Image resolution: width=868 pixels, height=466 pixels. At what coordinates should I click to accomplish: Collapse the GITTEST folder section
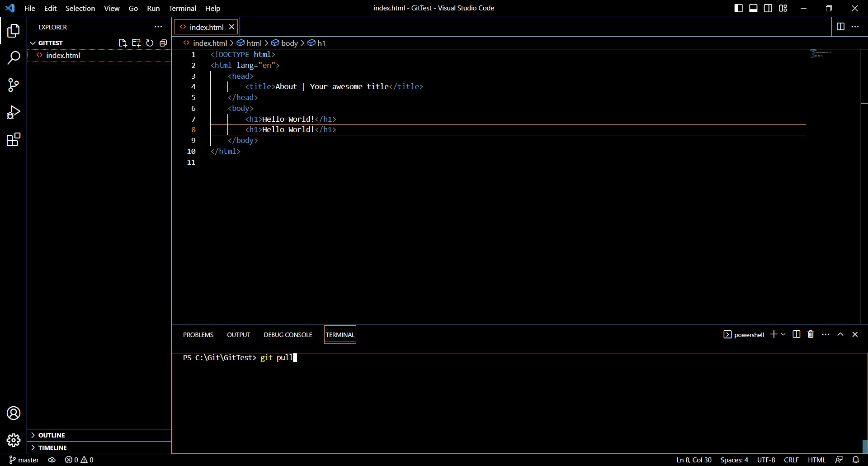[x=99, y=43]
